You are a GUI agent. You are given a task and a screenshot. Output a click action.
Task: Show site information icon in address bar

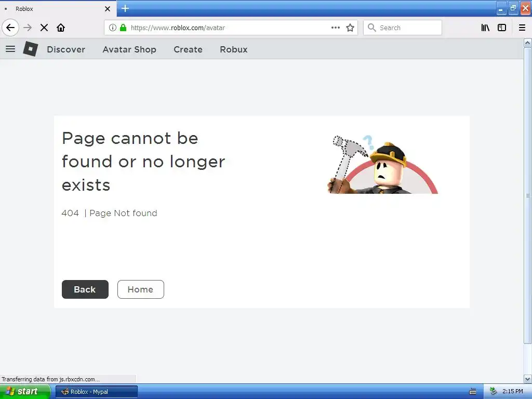coord(113,28)
